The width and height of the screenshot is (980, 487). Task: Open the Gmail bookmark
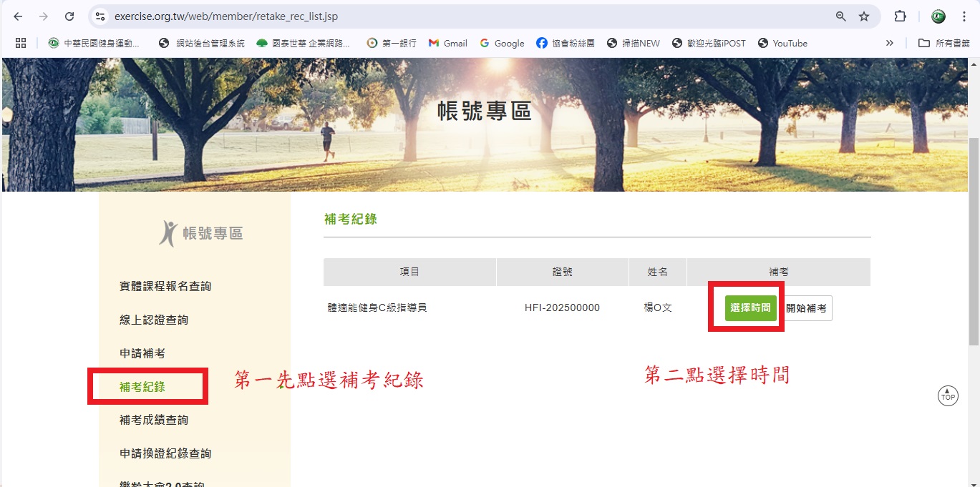pos(448,43)
